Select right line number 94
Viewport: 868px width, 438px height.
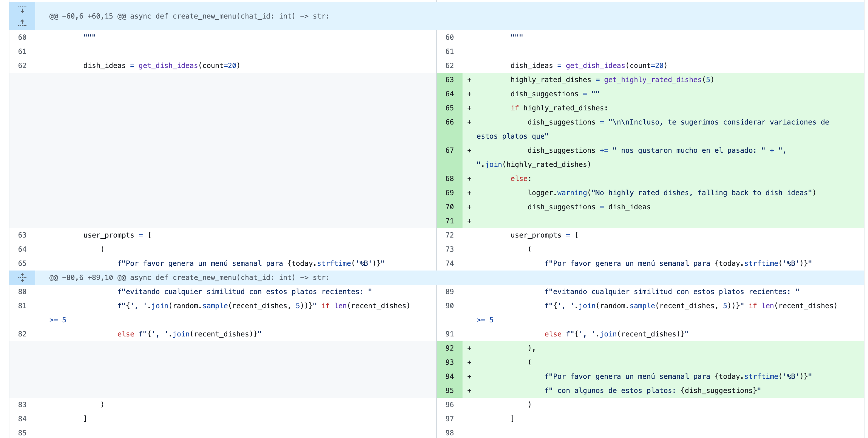click(450, 376)
